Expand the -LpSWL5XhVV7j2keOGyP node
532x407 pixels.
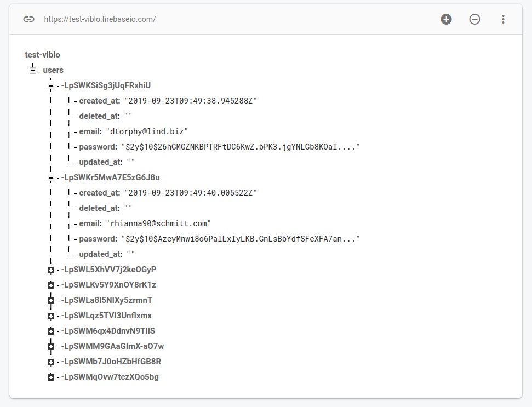pos(51,270)
